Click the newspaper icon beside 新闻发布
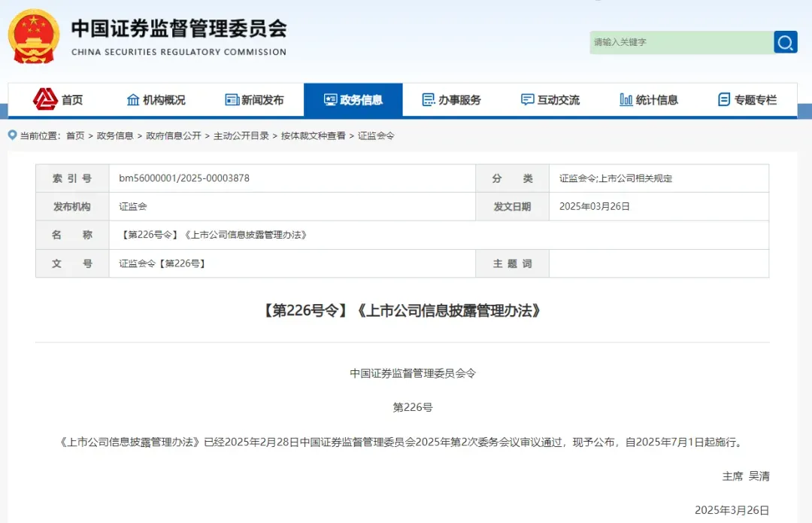This screenshot has height=523, width=812. click(x=232, y=99)
